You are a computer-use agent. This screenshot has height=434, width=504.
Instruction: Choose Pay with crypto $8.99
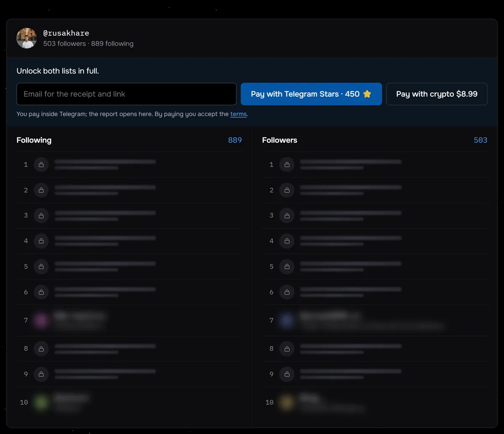[x=437, y=94]
